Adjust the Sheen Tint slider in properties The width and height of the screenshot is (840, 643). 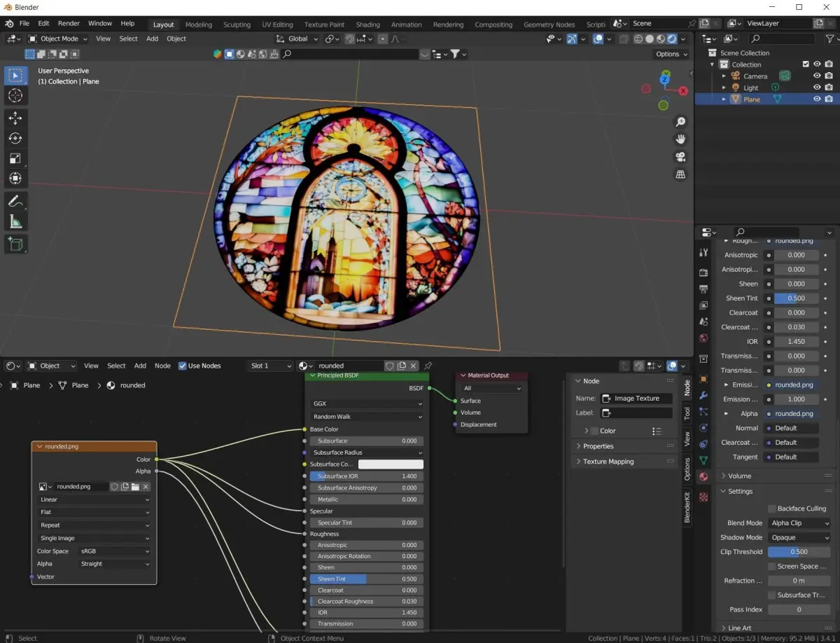(796, 298)
